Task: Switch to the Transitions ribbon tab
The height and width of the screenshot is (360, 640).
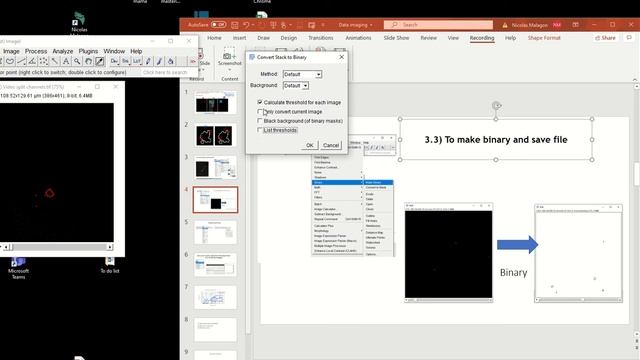Action: [x=321, y=38]
